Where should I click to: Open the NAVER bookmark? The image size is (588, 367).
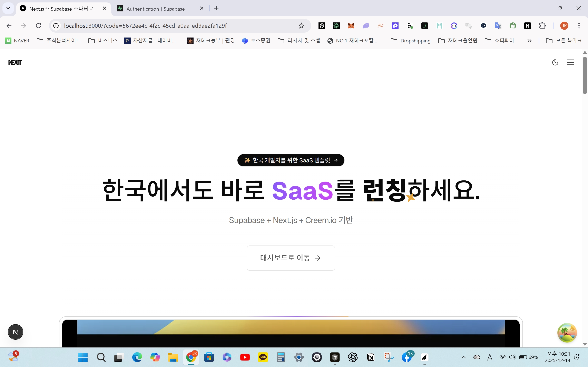tap(17, 41)
